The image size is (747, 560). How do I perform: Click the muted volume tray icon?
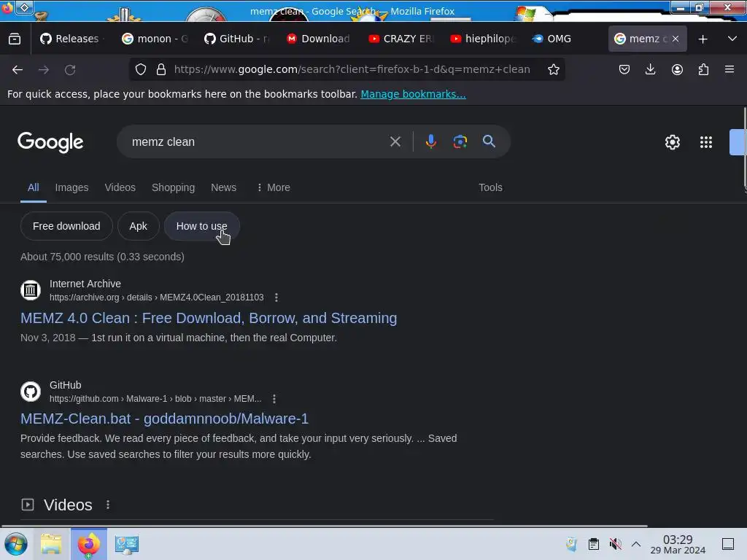click(615, 544)
